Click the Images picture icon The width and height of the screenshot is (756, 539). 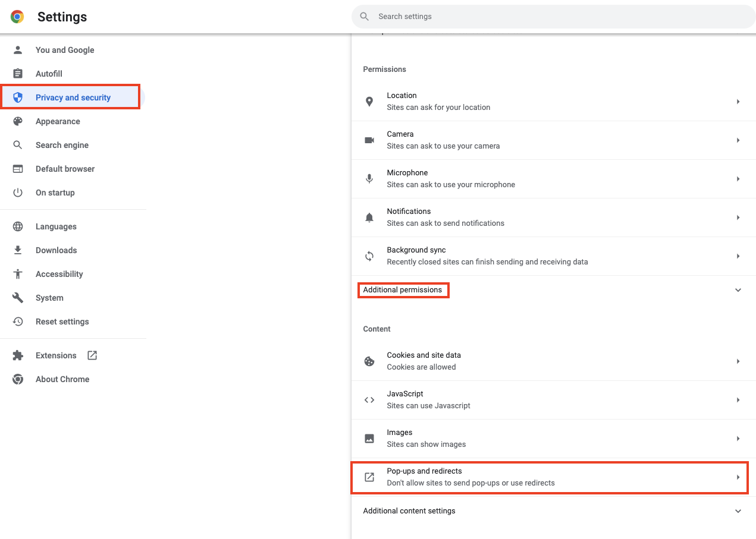369,439
